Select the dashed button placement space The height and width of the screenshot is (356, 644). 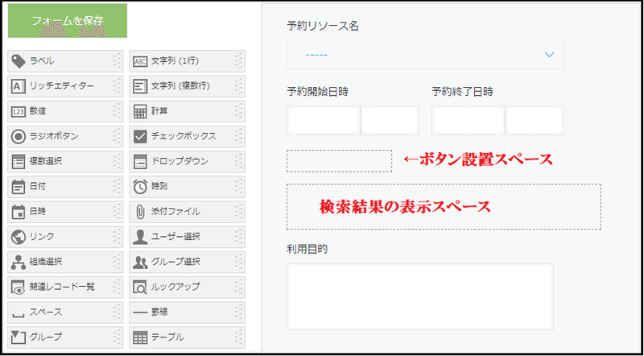click(339, 161)
